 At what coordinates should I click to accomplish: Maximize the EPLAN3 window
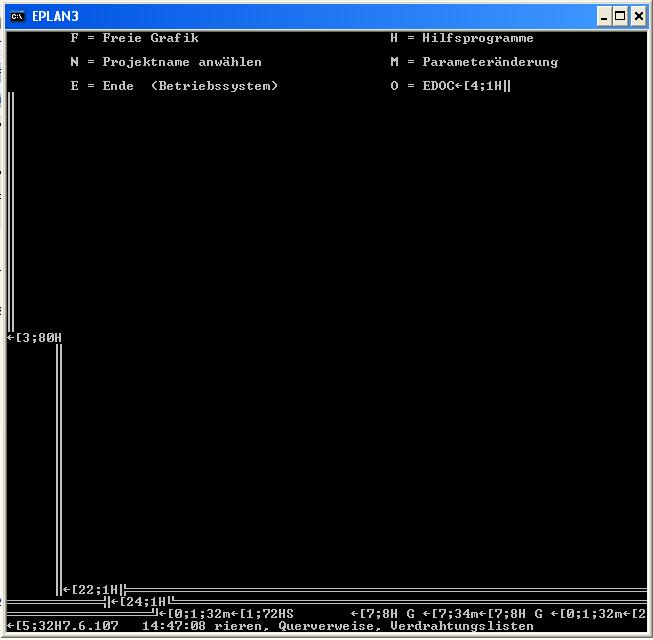click(620, 16)
